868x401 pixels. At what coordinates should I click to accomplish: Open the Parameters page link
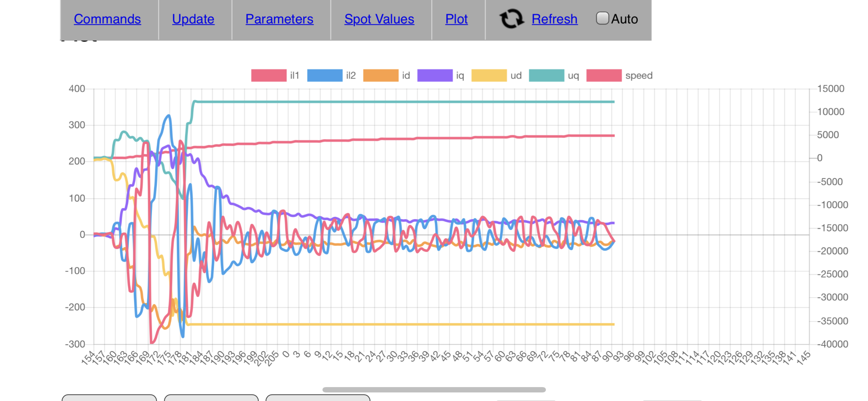pyautogui.click(x=279, y=19)
